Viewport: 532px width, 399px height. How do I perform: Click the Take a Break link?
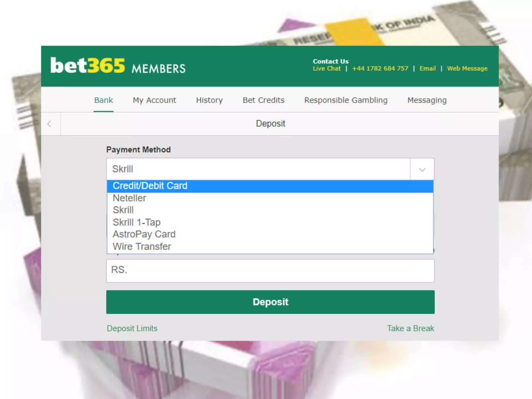click(411, 328)
